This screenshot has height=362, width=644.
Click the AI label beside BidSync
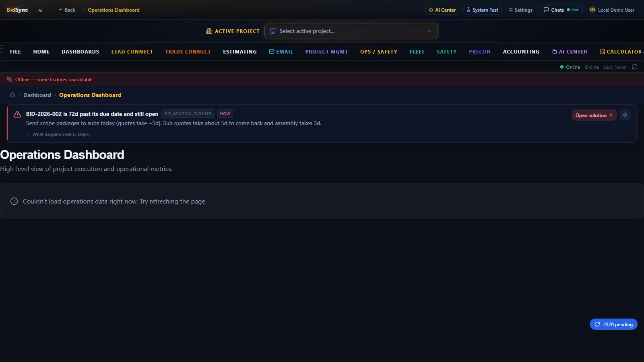coord(40,10)
